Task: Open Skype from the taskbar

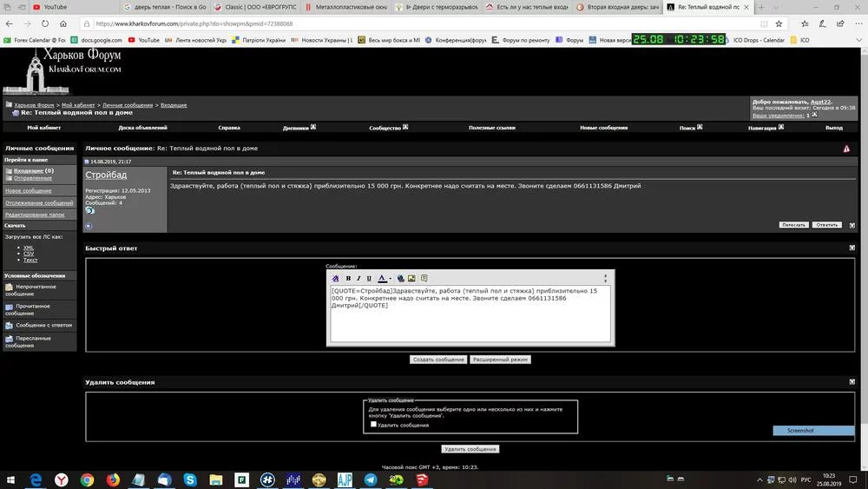Action: click(x=190, y=479)
